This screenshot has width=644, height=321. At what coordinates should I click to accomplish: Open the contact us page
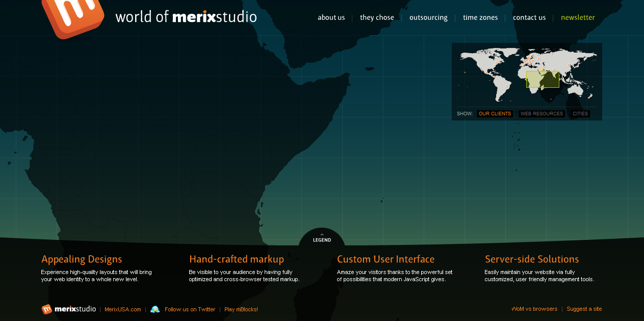[x=529, y=17]
